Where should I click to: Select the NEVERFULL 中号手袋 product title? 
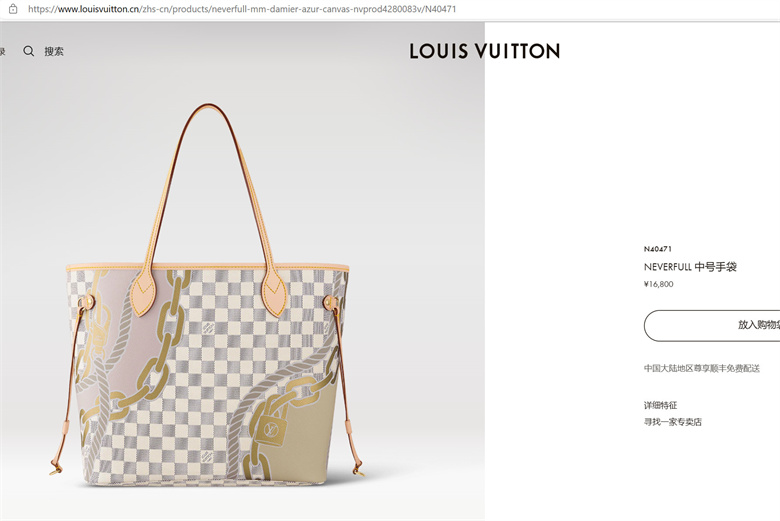click(690, 267)
